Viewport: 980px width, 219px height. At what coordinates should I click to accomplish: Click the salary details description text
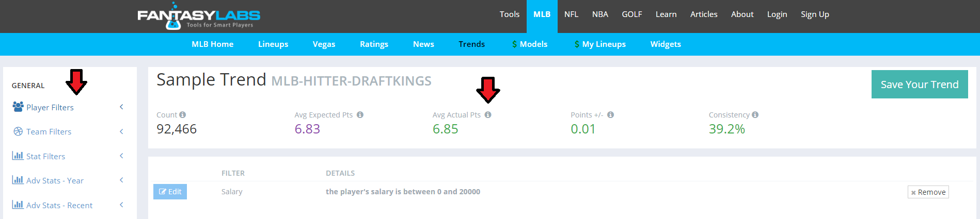(x=403, y=192)
